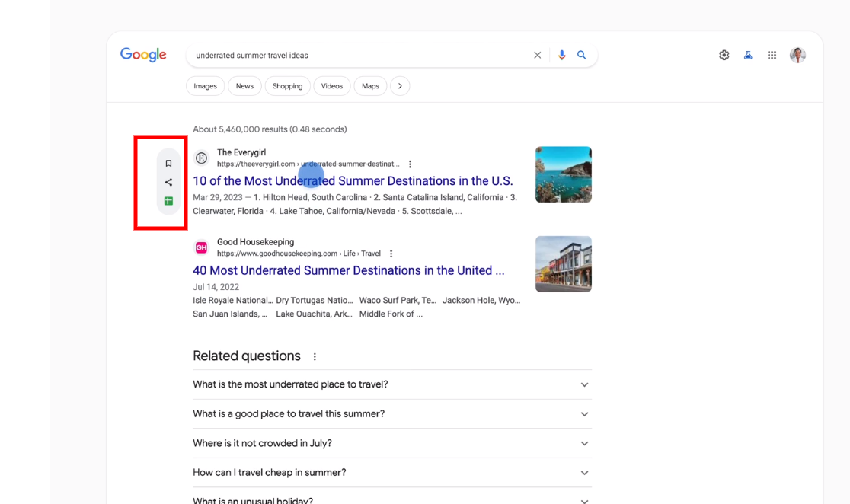This screenshot has width=850, height=504.
Task: Open San Juan Islands sub-link
Action: click(230, 314)
